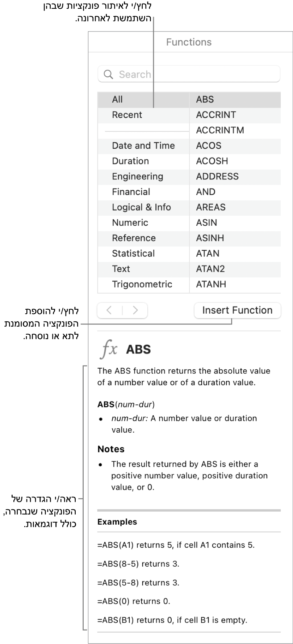The image size is (293, 644).
Task: Choose the Date and Time category
Action: pyautogui.click(x=143, y=146)
